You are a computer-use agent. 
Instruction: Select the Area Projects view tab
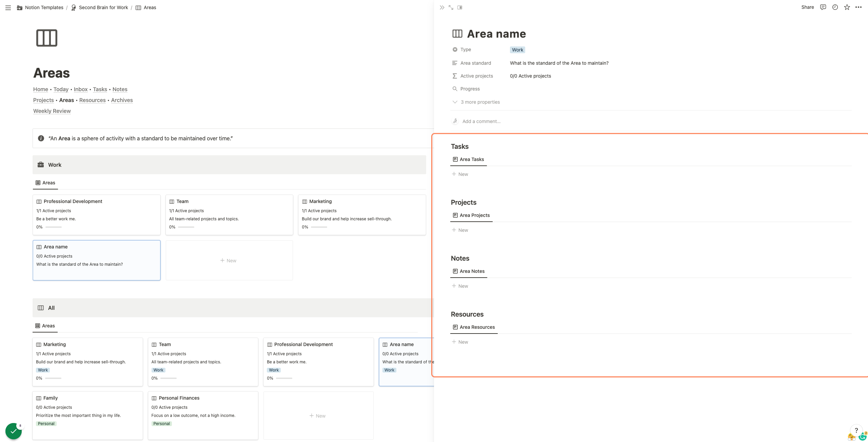click(x=471, y=215)
